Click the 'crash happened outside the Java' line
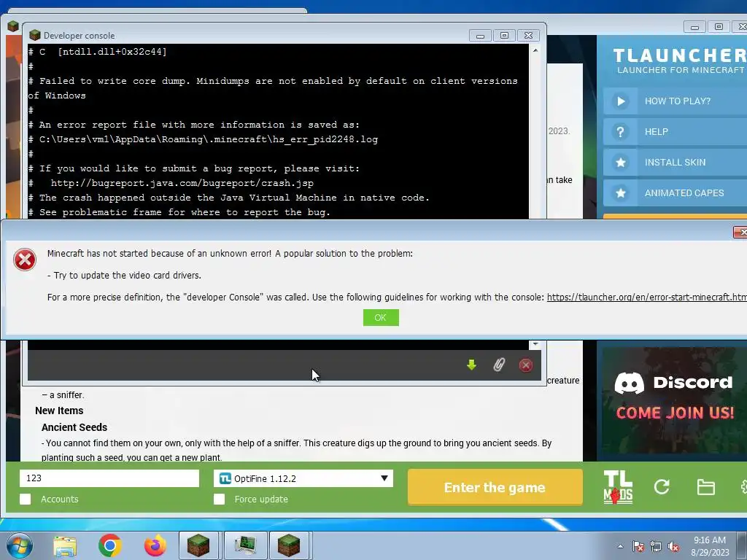This screenshot has width=747, height=560. (228, 198)
